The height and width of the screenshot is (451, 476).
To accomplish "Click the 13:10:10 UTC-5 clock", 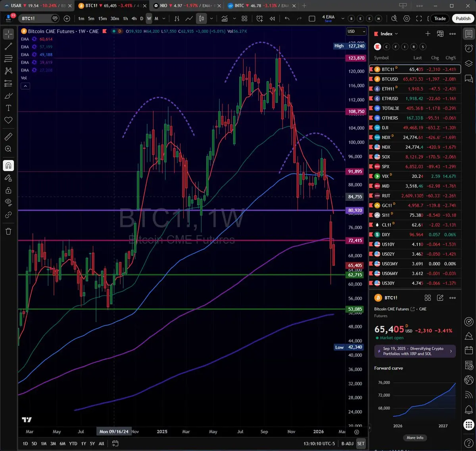I will click(319, 443).
